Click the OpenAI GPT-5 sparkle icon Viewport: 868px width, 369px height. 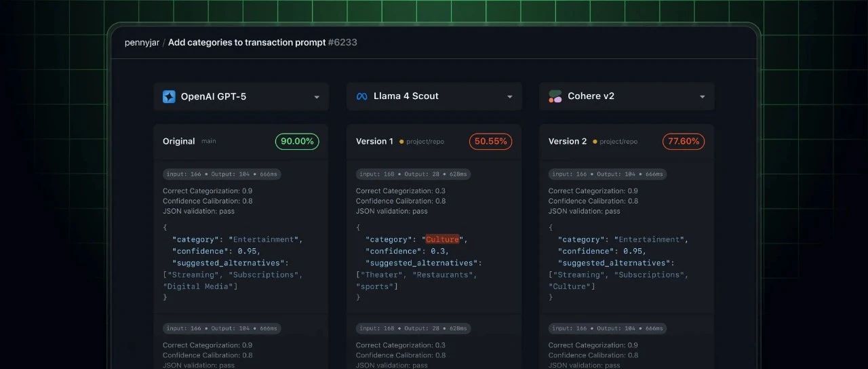[169, 97]
